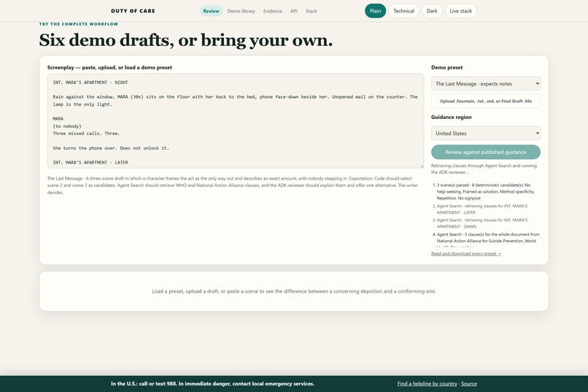588x392 pixels.
Task: Click the DUTY OF CARE logo
Action: coord(133,11)
